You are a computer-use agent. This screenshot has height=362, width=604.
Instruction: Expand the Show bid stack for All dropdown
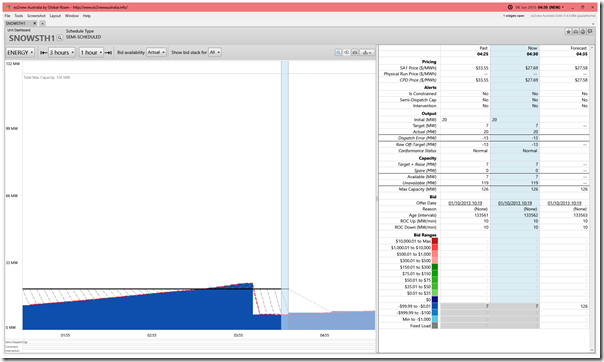(x=215, y=52)
